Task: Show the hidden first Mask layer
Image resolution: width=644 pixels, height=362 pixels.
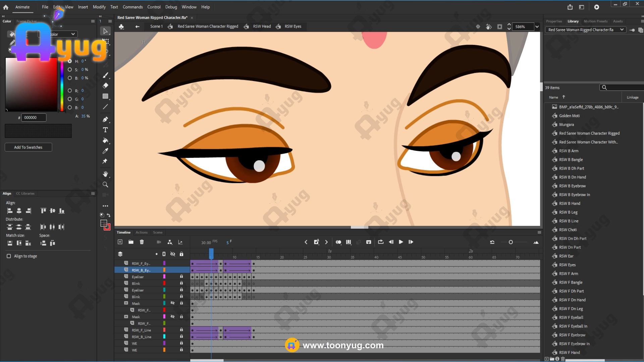Action: coord(172,303)
